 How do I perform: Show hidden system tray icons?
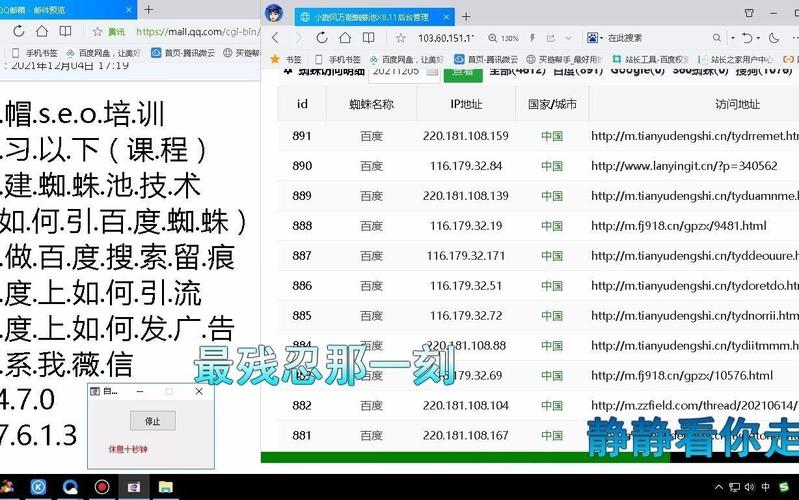(718, 487)
